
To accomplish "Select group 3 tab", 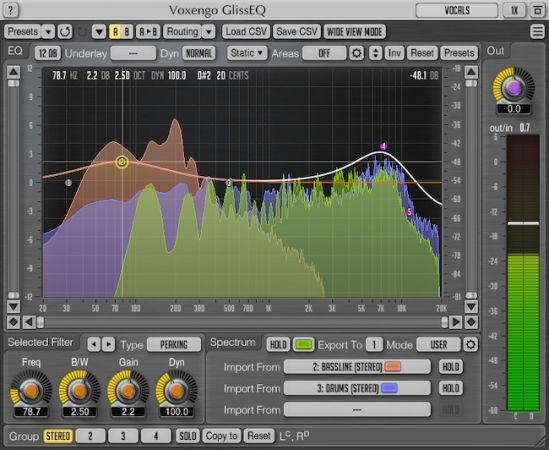I will pyautogui.click(x=123, y=436).
